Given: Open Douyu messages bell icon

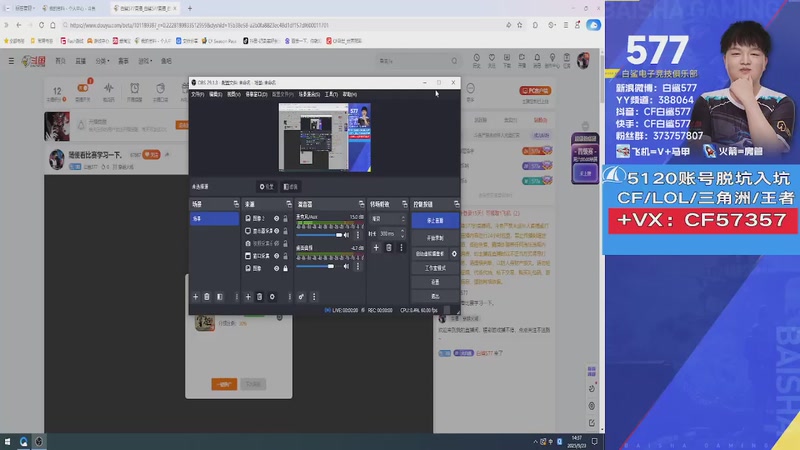Looking at the screenshot, I should [537, 60].
